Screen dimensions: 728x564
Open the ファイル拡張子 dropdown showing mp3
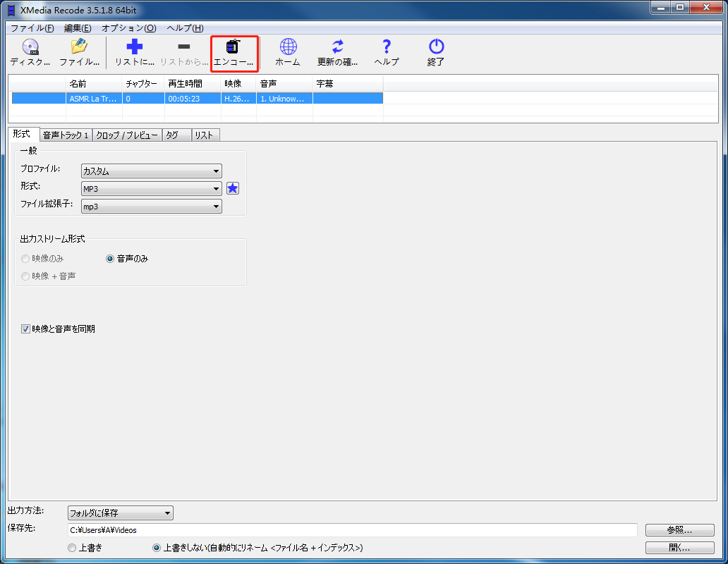(152, 207)
